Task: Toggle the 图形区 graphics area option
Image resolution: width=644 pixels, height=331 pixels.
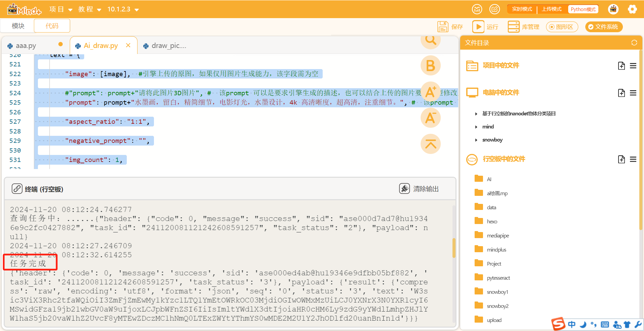Action: (562, 27)
